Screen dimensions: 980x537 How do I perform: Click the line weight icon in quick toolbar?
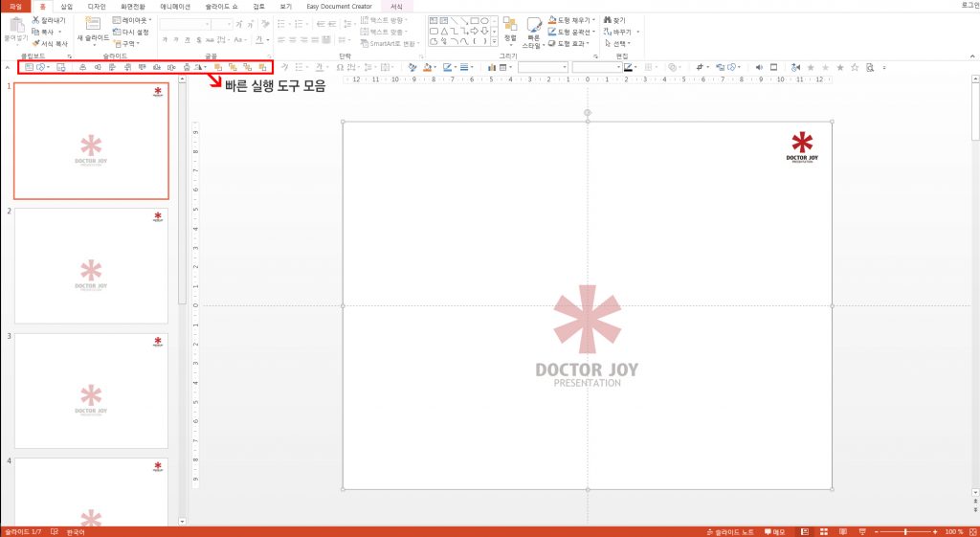[464, 67]
